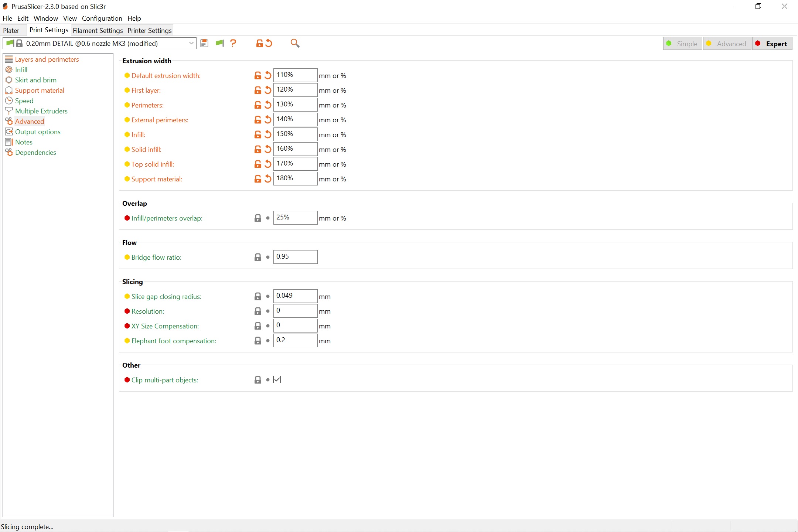Uncheck Clip multi-part objects
This screenshot has height=532, width=798.
coord(277,379)
